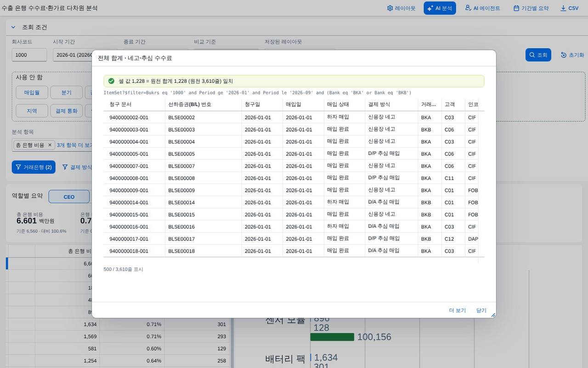Start the AI 분석 action
The image size is (588, 368).
[x=440, y=8]
